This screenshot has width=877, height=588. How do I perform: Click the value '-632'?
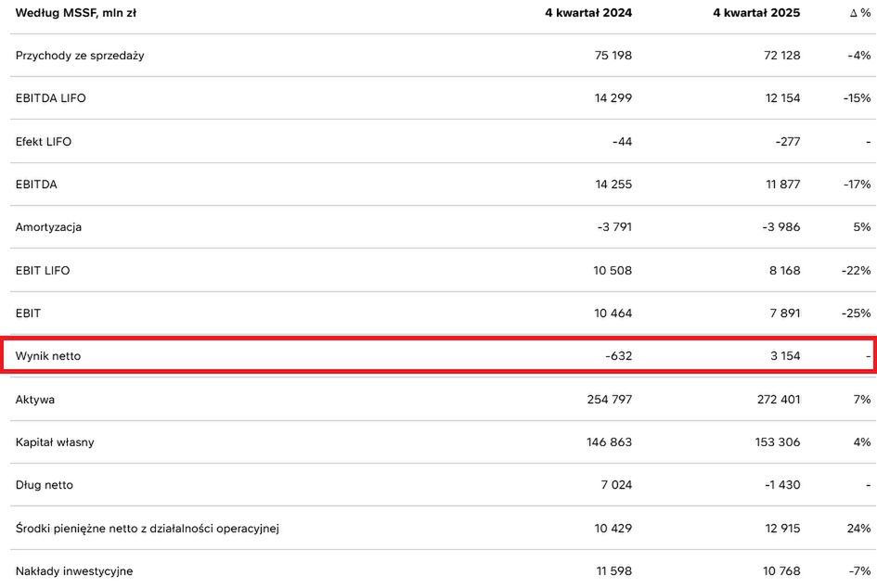(x=619, y=356)
